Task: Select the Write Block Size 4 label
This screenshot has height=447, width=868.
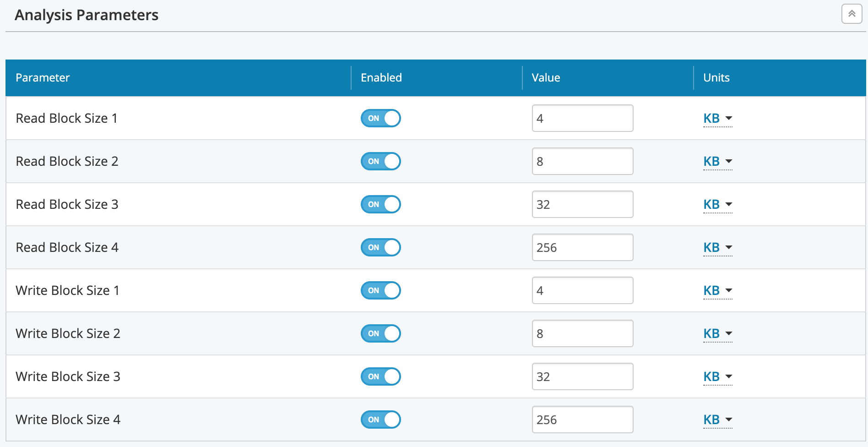Action: pyautogui.click(x=68, y=420)
